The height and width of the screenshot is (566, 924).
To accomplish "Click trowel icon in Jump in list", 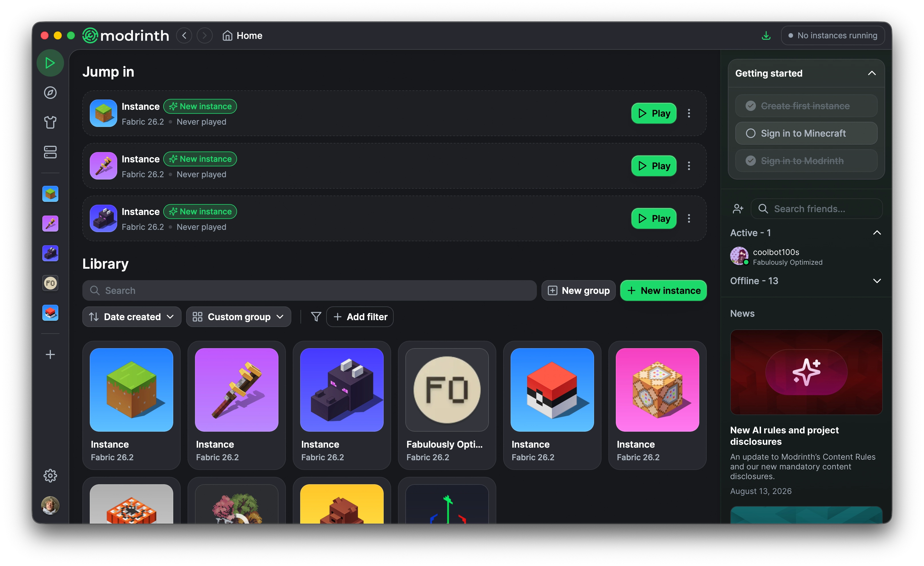I will point(103,166).
